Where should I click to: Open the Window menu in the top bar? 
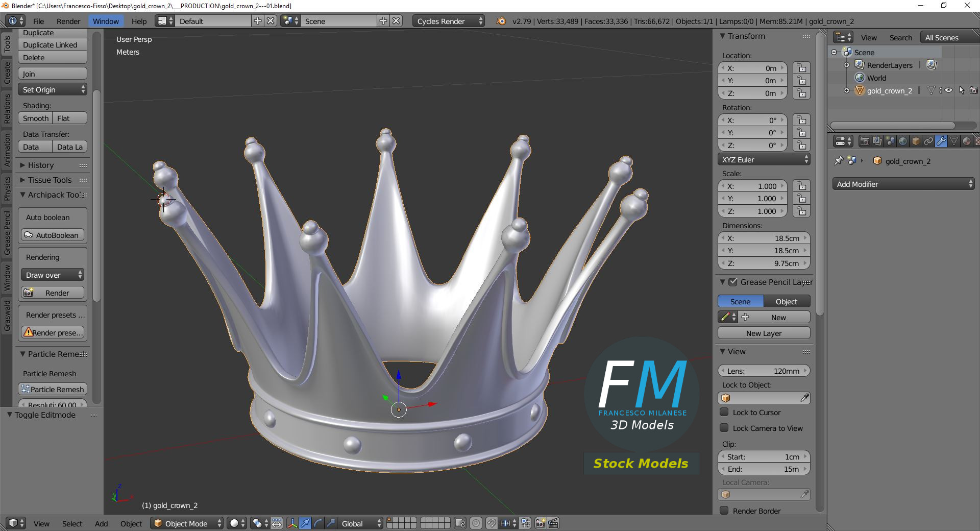pos(106,21)
